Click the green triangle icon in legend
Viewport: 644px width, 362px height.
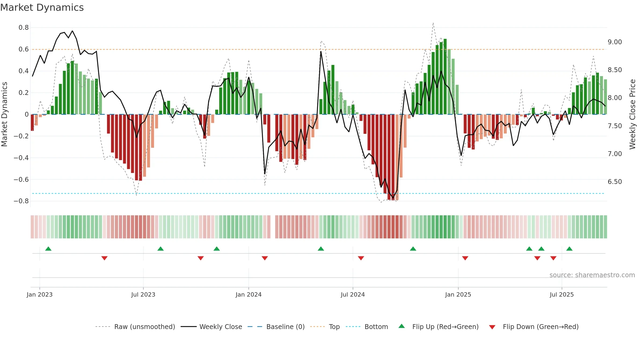(x=402, y=326)
